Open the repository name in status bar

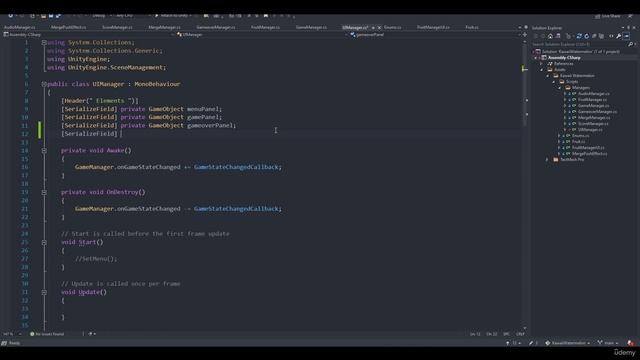coord(568,343)
